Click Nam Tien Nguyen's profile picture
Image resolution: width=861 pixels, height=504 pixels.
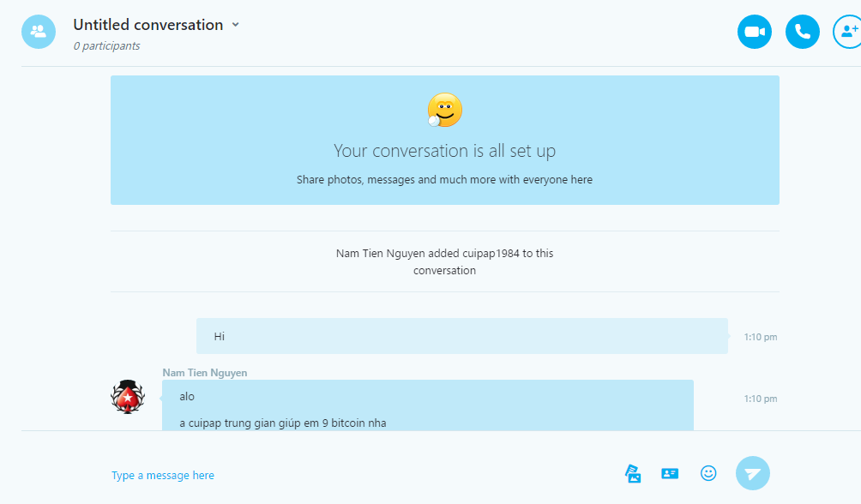point(128,397)
